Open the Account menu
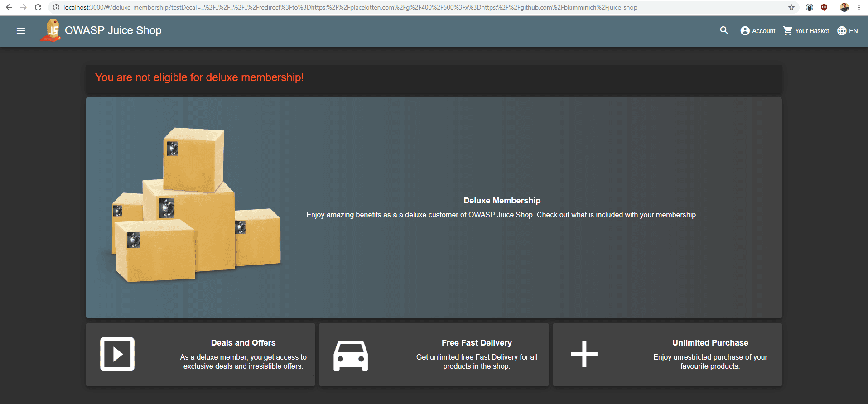868x404 pixels. point(757,31)
